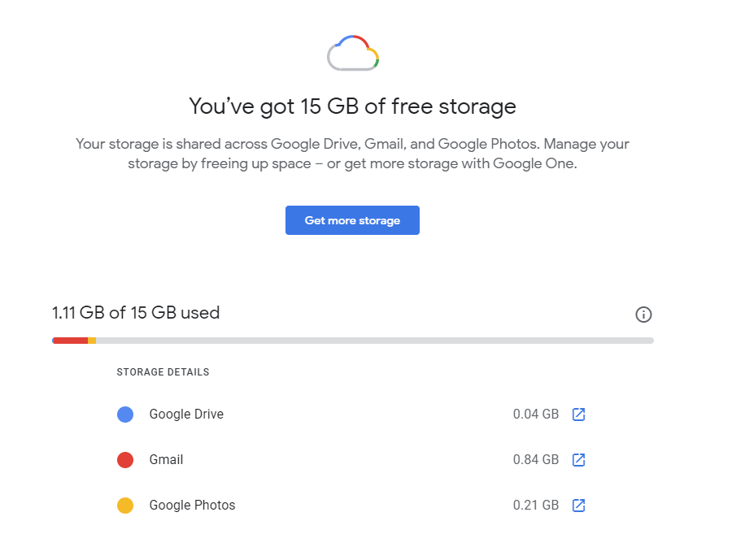Viewport: 745px width, 560px height.
Task: Click the 0.84 GB Gmail usage value
Action: click(535, 460)
